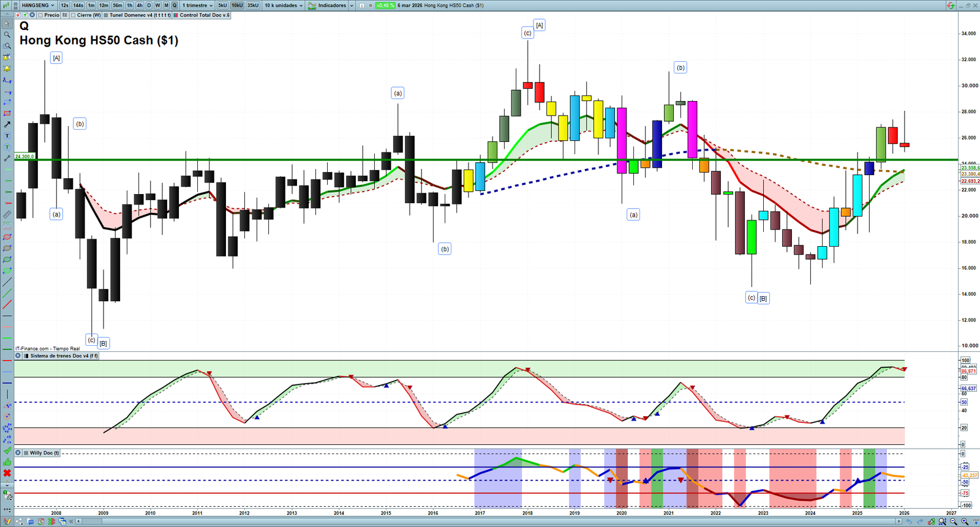Open the 1 trimestre timeframe dropdown
The width and height of the screenshot is (980, 527).
[198, 6]
